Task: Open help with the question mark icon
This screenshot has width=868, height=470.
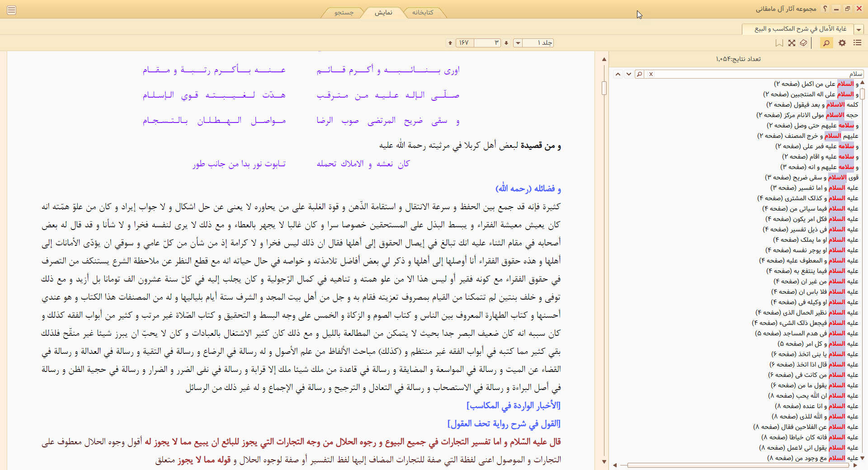Action: [x=825, y=9]
